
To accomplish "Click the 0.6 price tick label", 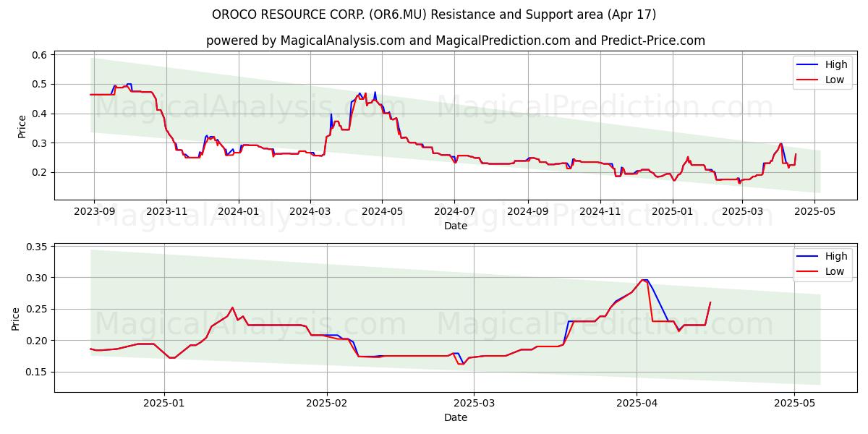I will click(x=41, y=55).
